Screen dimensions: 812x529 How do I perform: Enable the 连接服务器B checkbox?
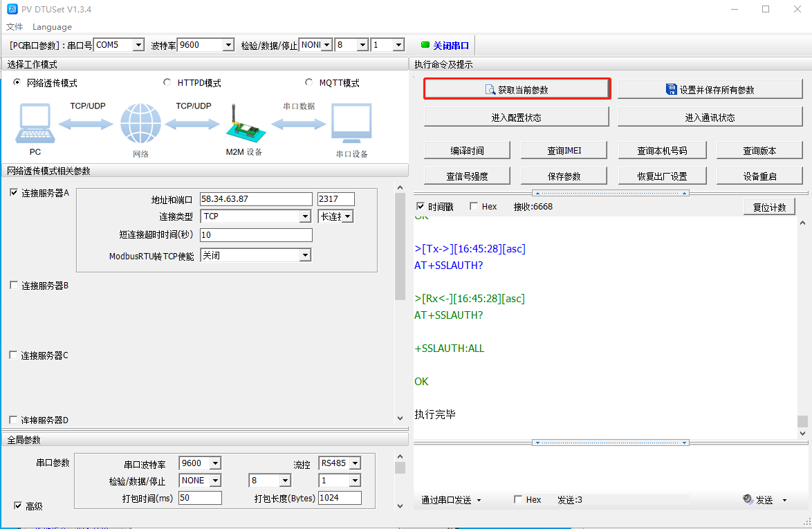point(14,285)
